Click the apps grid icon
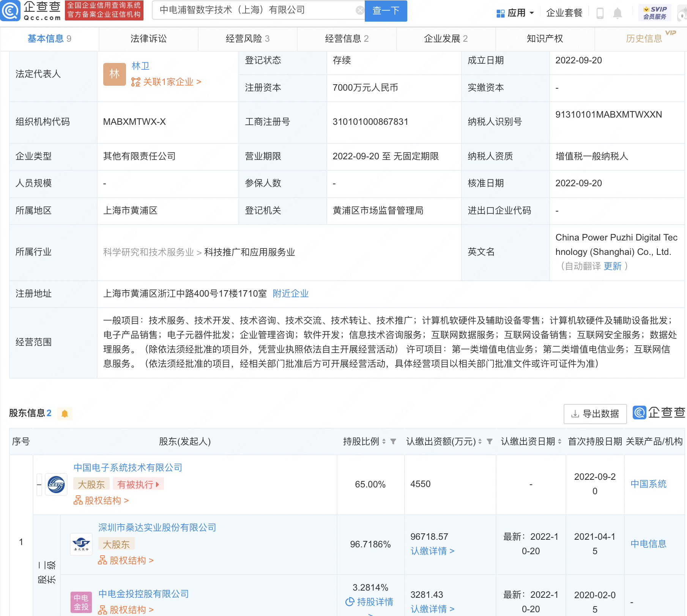Image resolution: width=687 pixels, height=616 pixels. 501,14
